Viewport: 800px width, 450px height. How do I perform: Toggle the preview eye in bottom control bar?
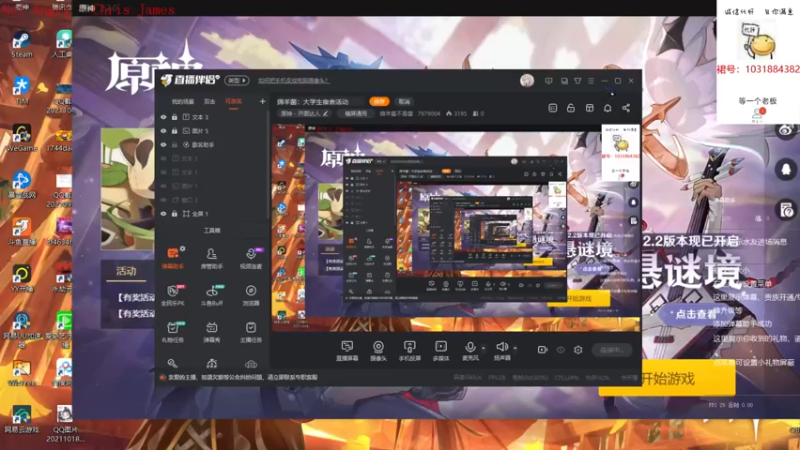coord(561,349)
